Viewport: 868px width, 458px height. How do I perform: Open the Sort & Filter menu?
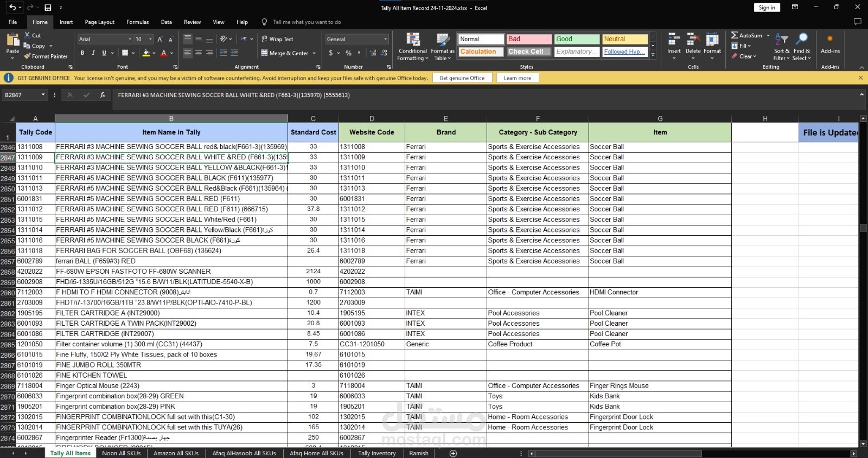coord(782,47)
